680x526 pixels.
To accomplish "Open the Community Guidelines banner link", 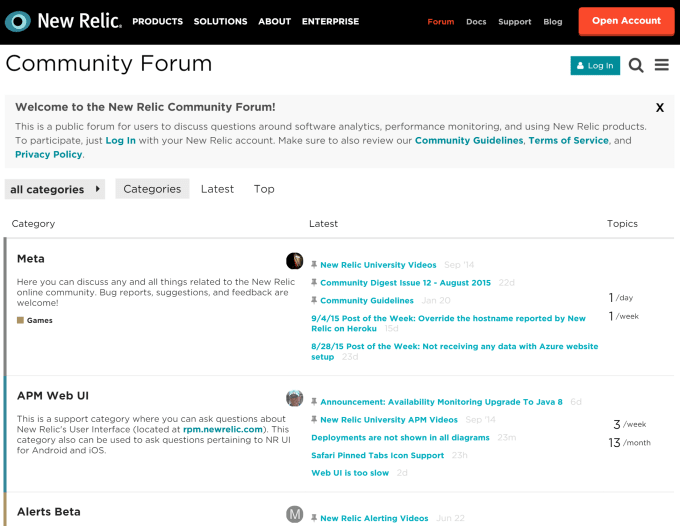I will (469, 140).
